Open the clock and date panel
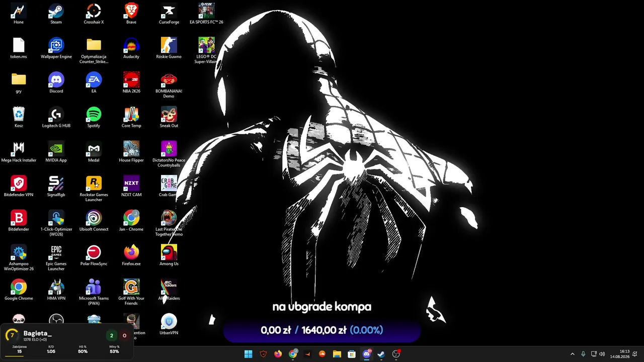This screenshot has width=644, height=362. tap(620, 354)
